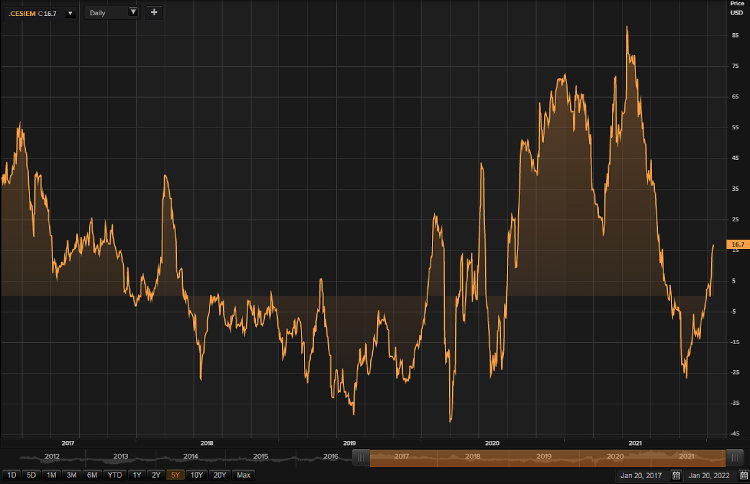The image size is (750, 484).
Task: Expand the .CESIEM symbol dropdown arrow
Action: pos(70,13)
